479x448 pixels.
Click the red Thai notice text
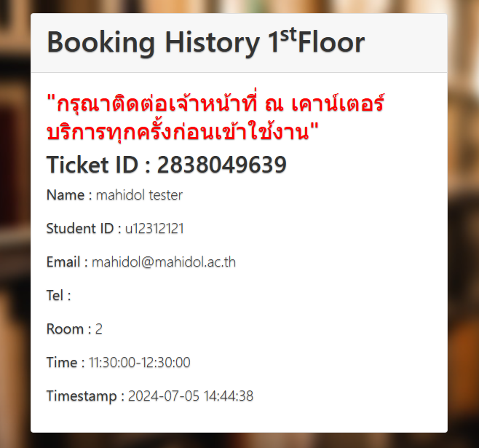pyautogui.click(x=215, y=118)
